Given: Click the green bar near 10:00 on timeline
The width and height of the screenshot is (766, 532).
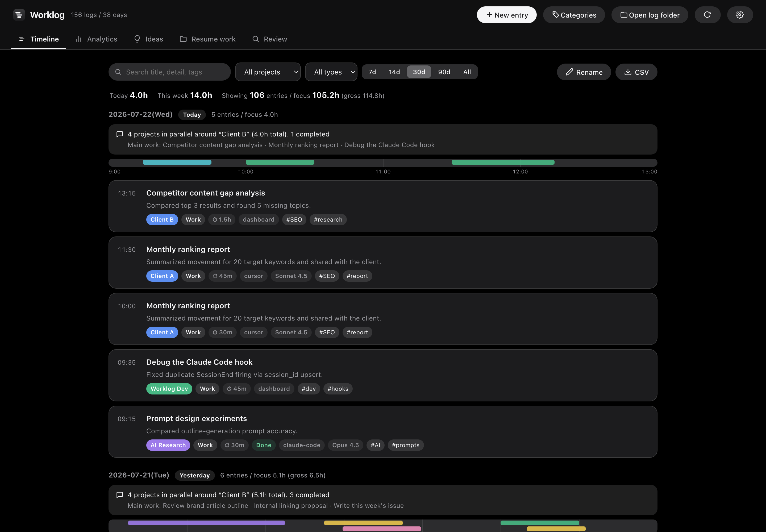Looking at the screenshot, I should [x=280, y=162].
